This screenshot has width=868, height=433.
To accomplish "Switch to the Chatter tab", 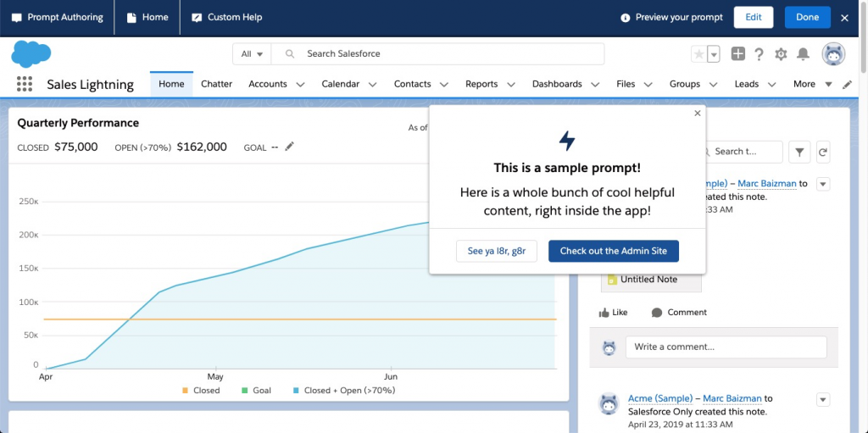I will pos(216,84).
